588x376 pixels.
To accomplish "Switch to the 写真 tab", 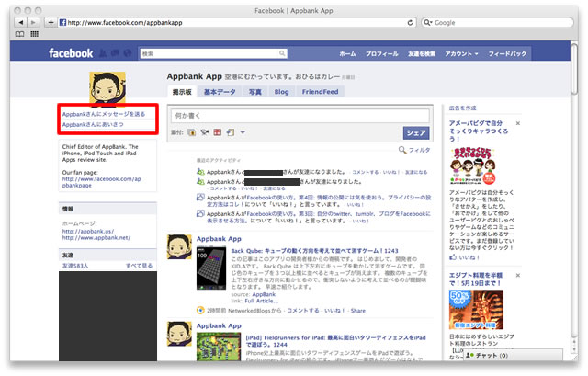I will tap(255, 92).
